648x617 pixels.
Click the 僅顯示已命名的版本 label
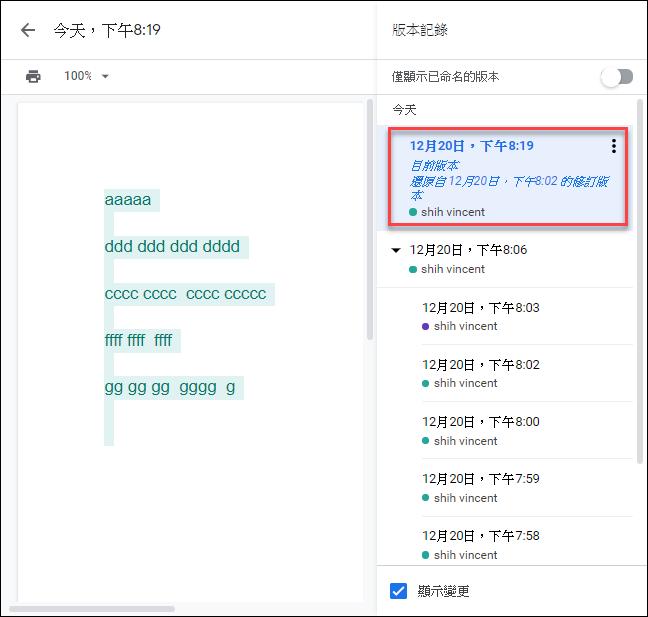point(445,77)
